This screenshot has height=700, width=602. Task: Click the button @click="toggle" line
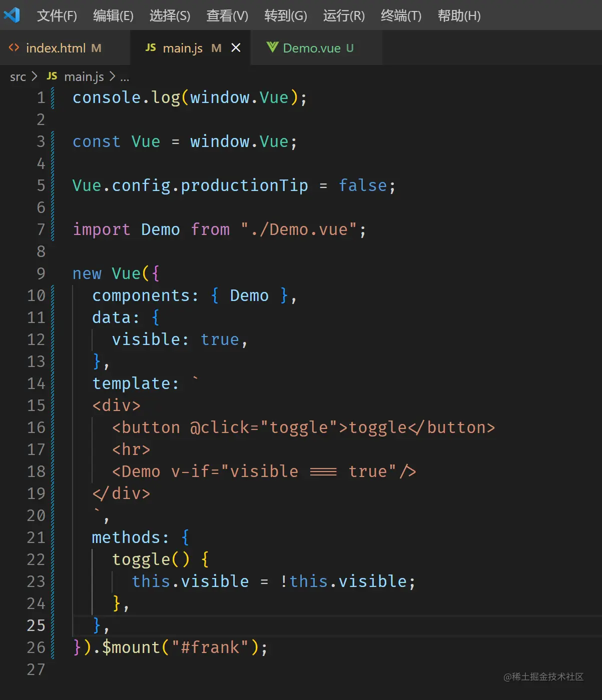(304, 427)
